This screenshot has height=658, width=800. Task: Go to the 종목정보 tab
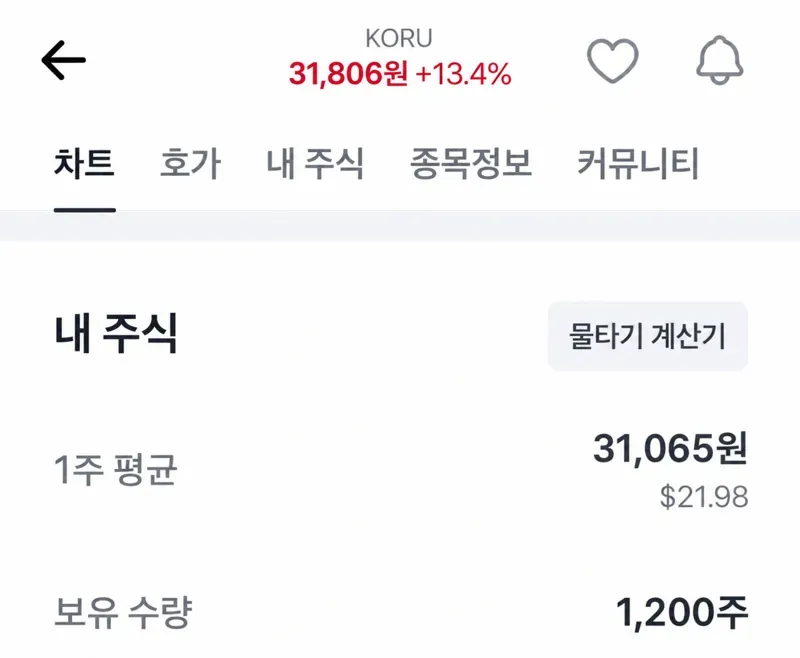[470, 164]
